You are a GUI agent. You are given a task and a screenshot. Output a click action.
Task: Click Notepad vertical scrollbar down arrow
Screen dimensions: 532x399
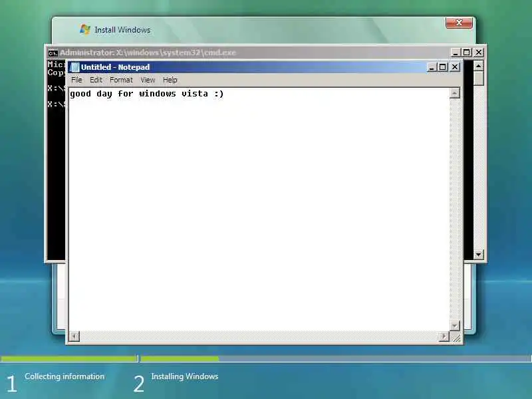[455, 326]
